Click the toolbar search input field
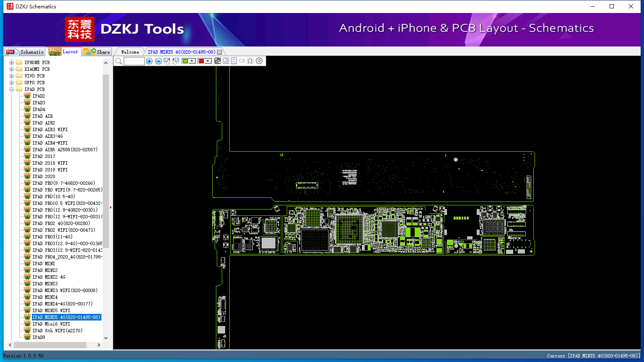 tap(134, 61)
